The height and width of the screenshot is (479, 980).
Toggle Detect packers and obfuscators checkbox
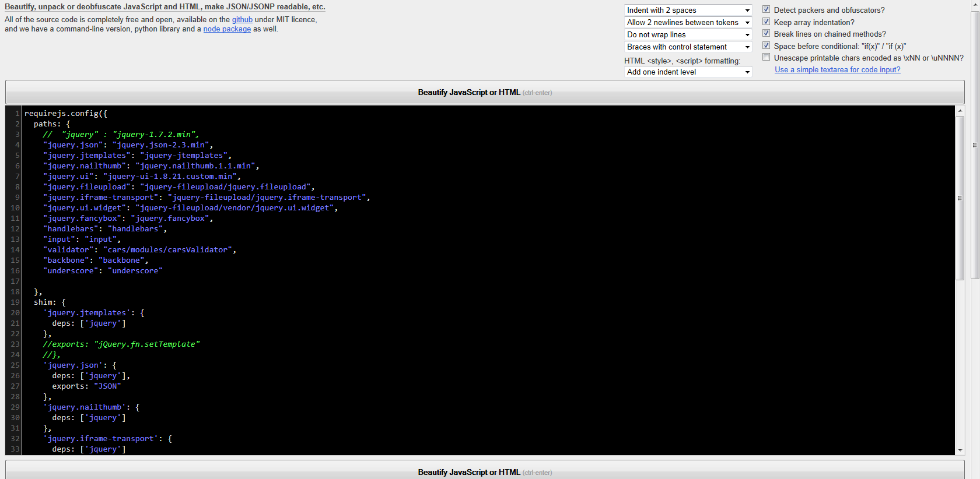coord(766,10)
